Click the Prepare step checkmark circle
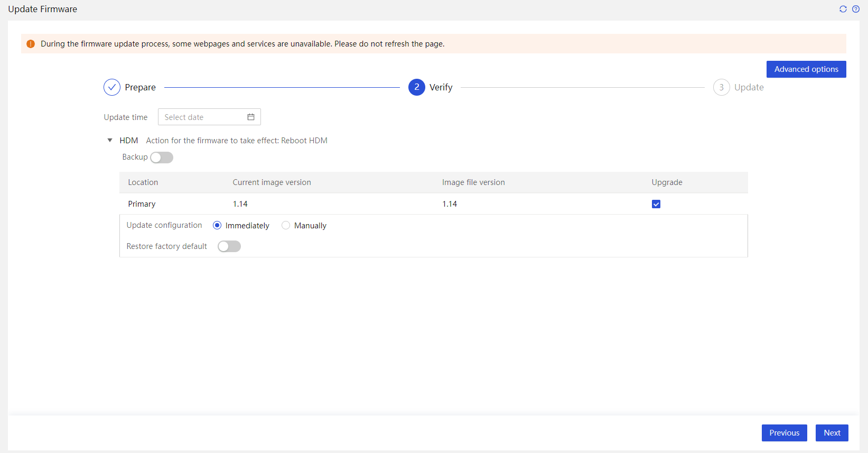Screen dimensions: 868x453 [112, 87]
